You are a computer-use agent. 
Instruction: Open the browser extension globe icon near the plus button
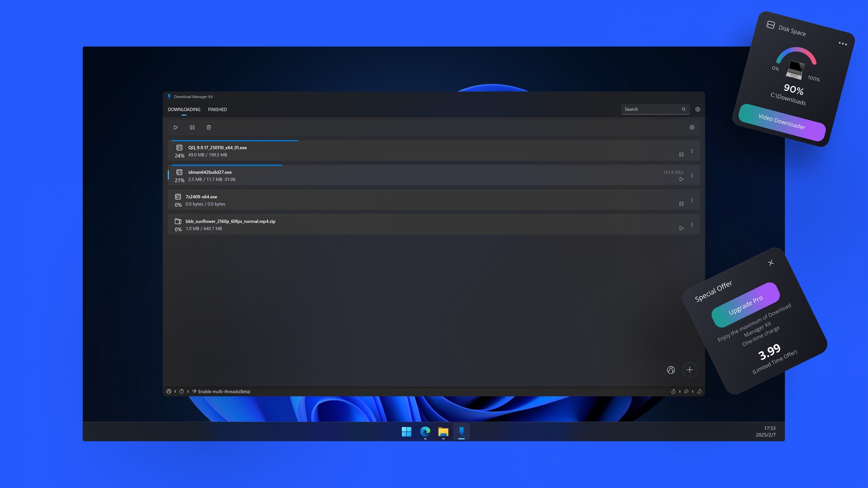point(671,370)
